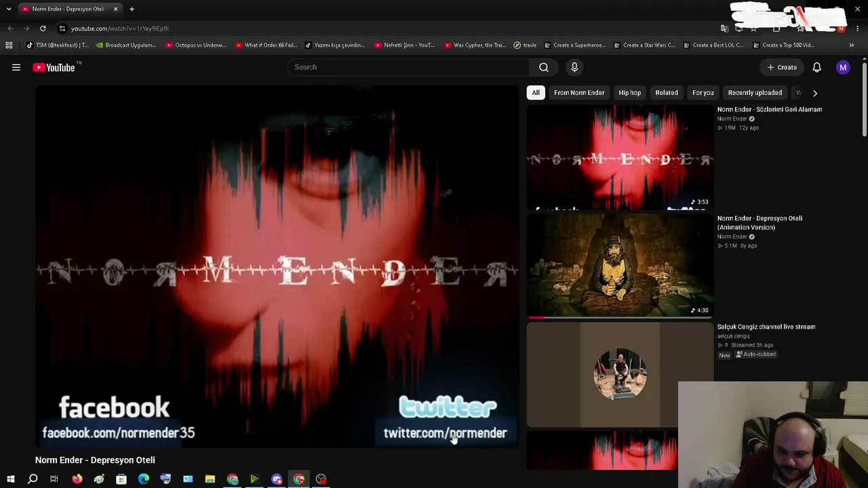Open the notifications bell
The image size is (868, 488).
[x=817, y=67]
